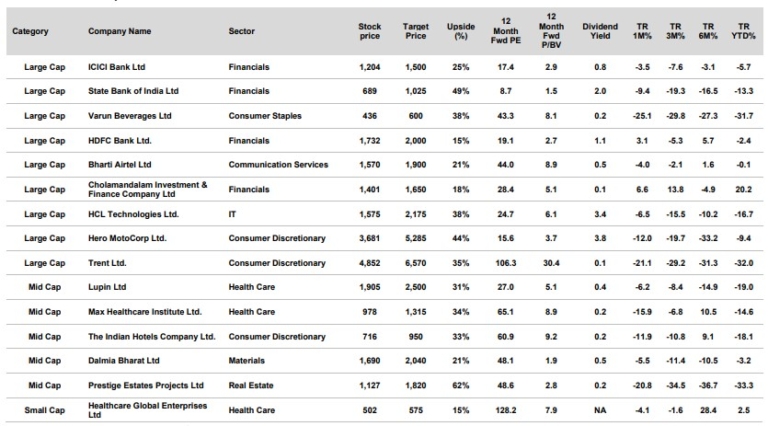Select HCL Technologies Ltd. company name
This screenshot has width=768, height=426.
pyautogui.click(x=136, y=214)
